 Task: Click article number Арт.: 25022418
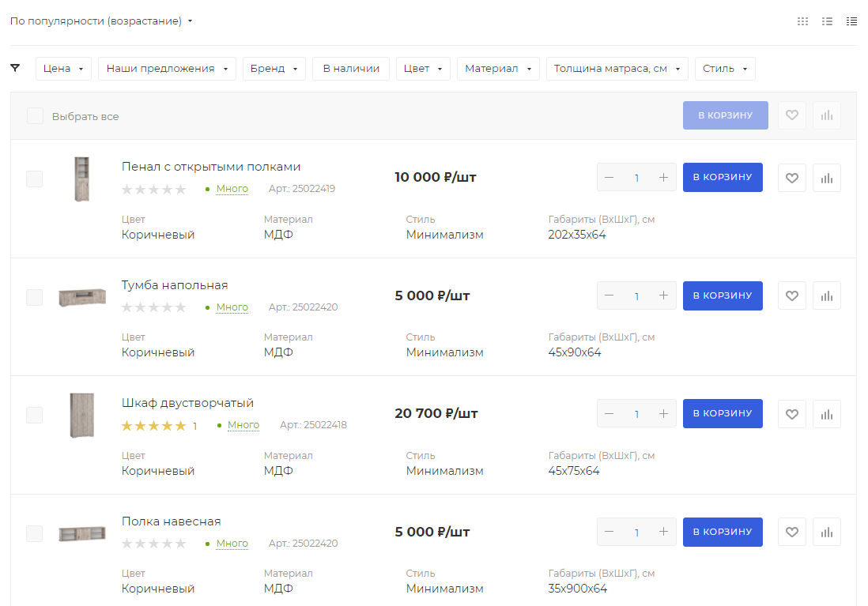[313, 425]
